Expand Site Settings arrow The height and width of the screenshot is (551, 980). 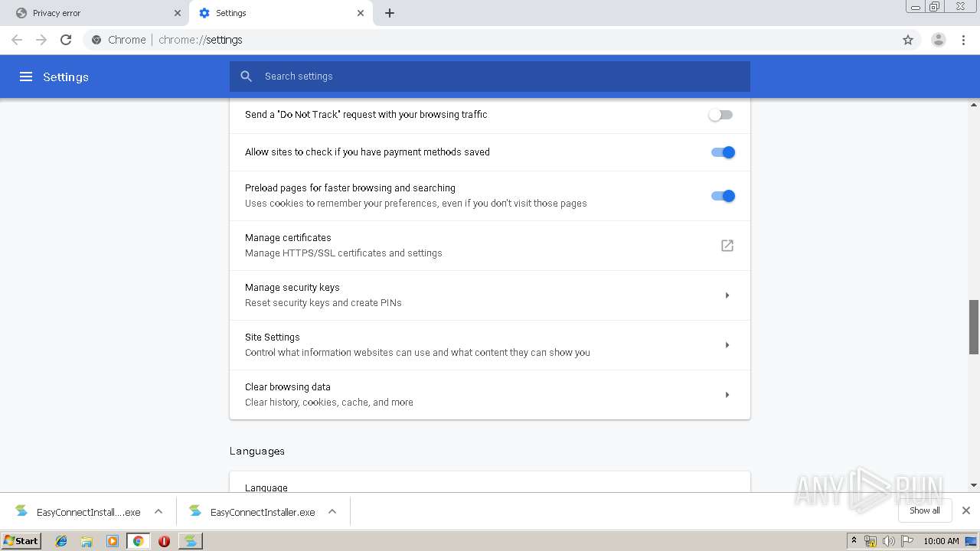(x=727, y=345)
